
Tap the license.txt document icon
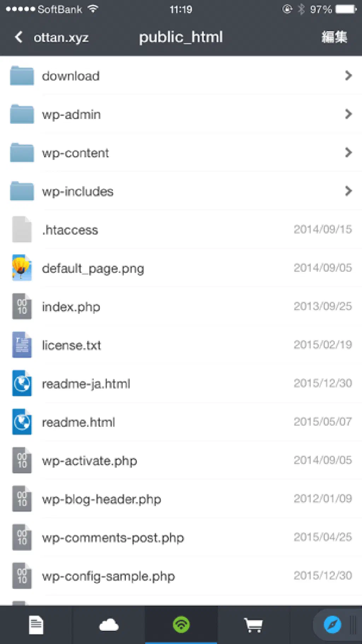point(22,345)
